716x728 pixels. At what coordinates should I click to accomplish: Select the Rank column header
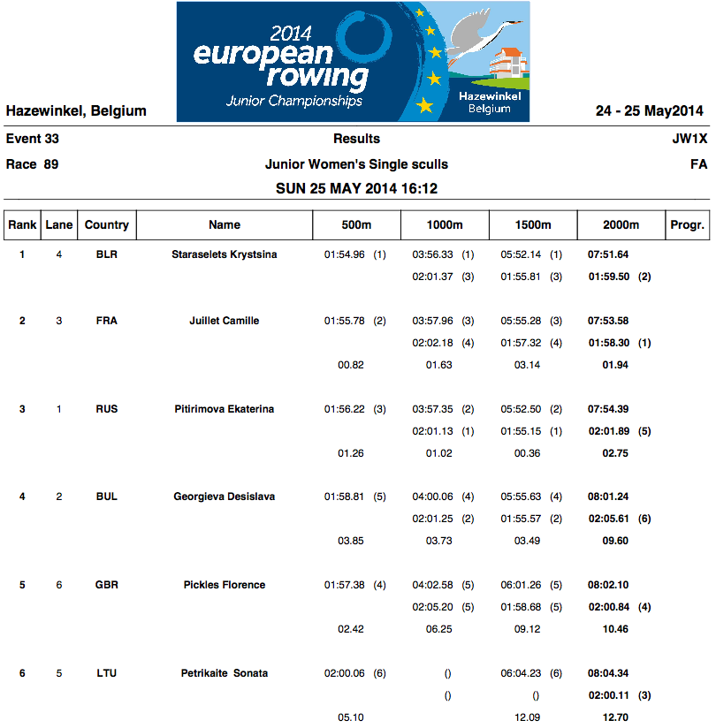(22, 225)
